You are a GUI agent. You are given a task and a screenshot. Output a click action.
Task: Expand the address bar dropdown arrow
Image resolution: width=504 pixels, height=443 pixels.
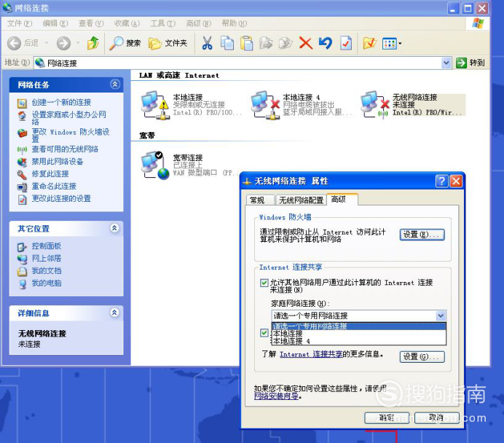point(446,63)
